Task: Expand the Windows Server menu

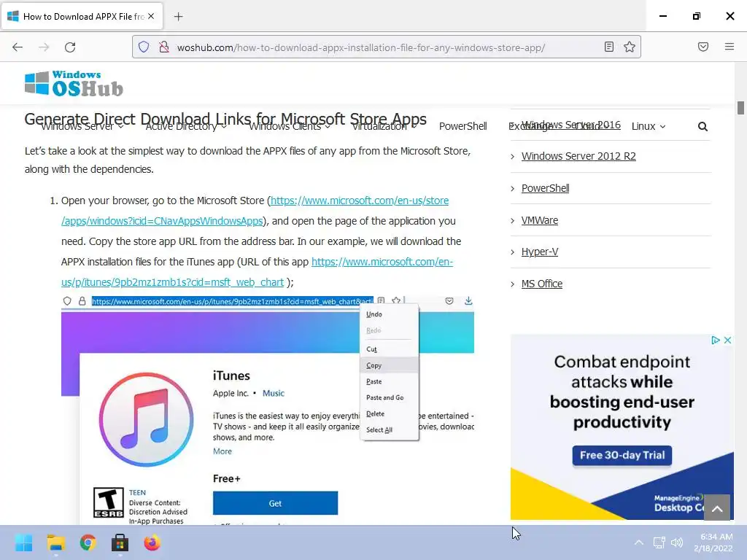Action: point(82,126)
